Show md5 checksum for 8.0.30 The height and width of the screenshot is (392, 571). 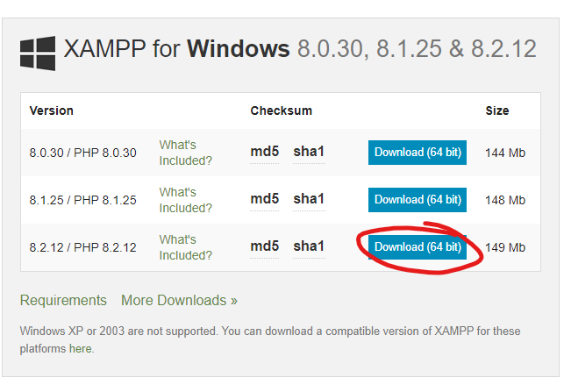(x=264, y=152)
